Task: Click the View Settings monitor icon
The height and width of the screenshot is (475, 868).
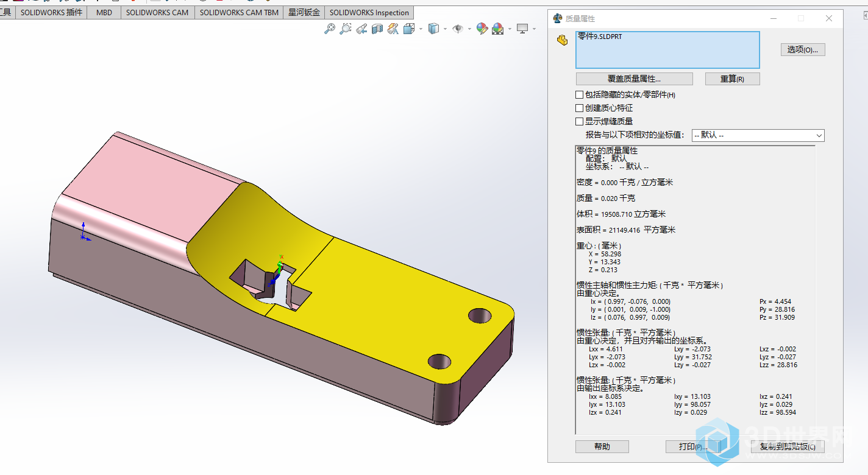Action: click(522, 28)
